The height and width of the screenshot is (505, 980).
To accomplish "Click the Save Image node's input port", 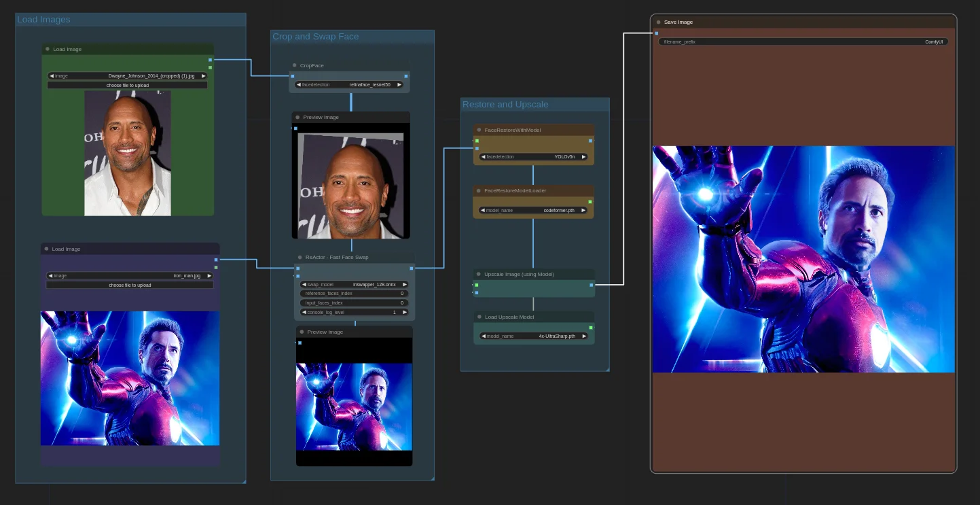I will pyautogui.click(x=656, y=33).
